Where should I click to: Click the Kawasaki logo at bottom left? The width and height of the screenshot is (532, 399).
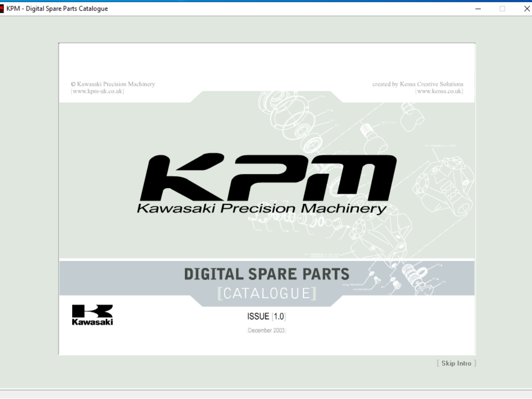pos(92,315)
